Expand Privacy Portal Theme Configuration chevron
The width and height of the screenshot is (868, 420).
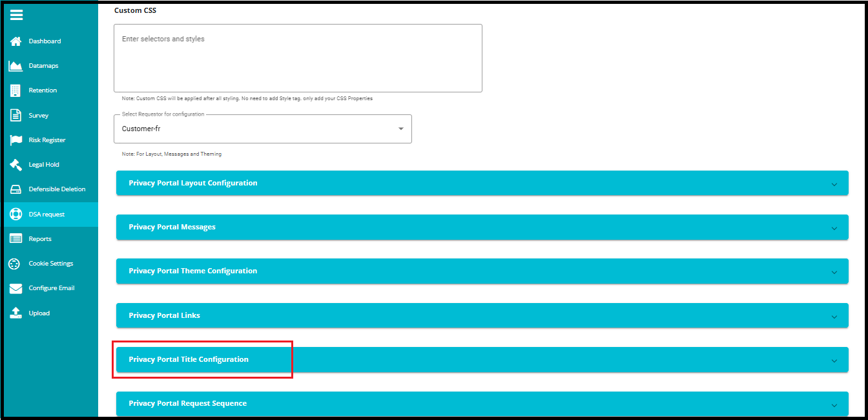click(x=834, y=272)
